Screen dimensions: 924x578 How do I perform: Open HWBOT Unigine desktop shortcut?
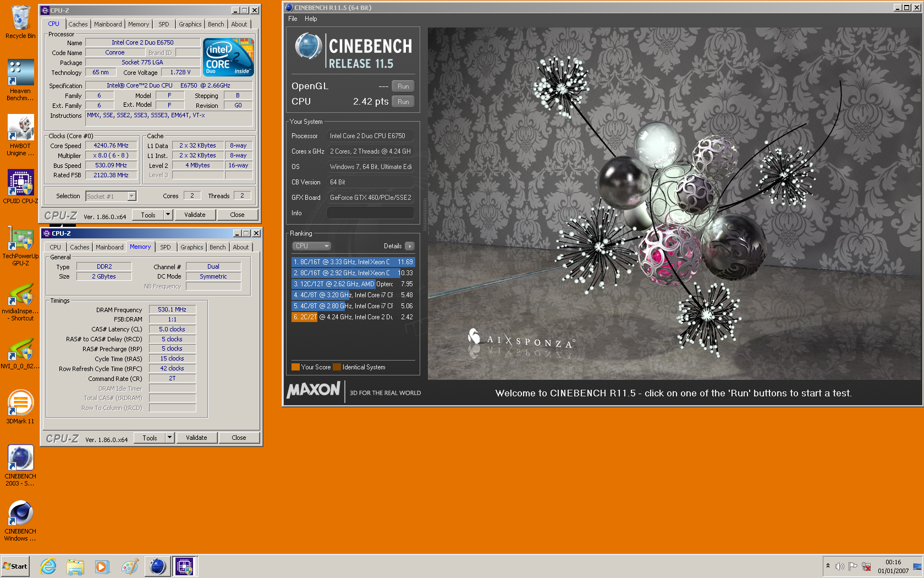(20, 135)
